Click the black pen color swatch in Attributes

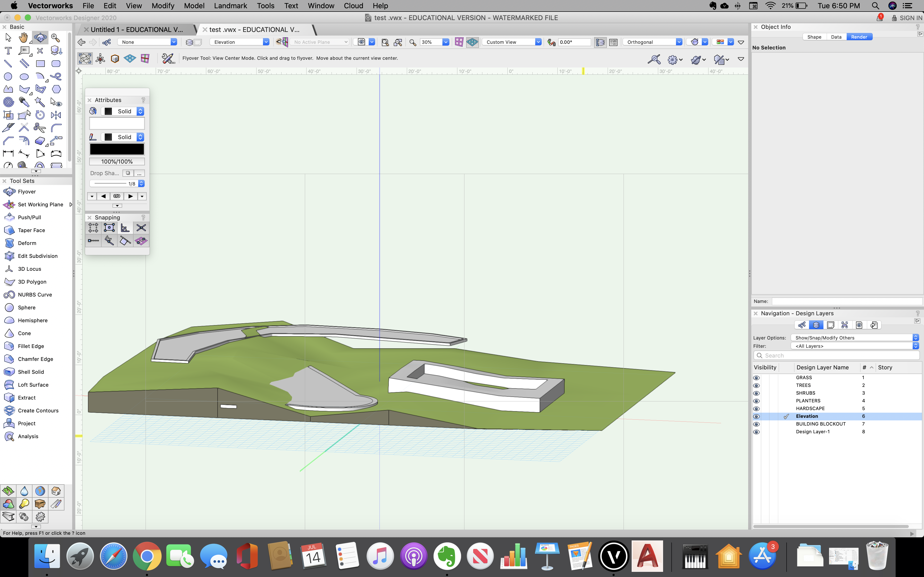tap(117, 149)
